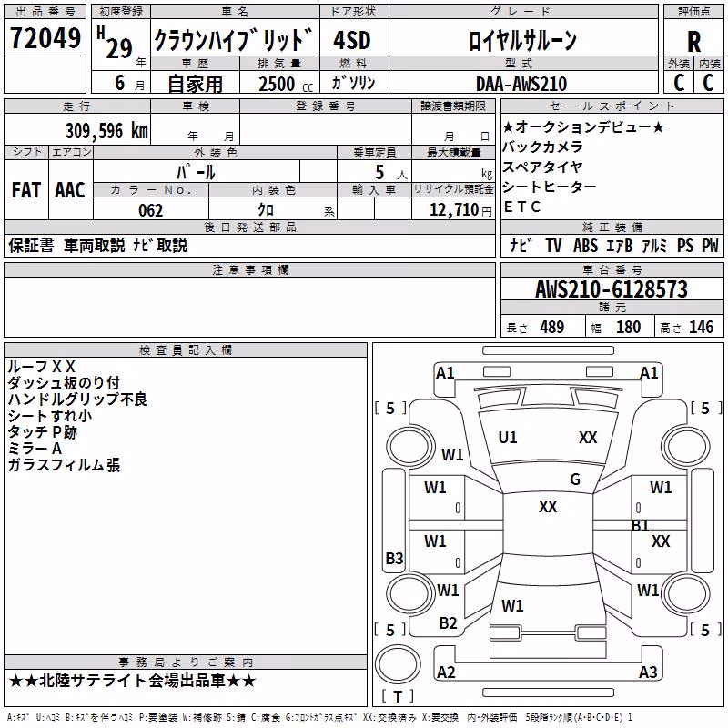Viewport: 728px width, 728px height.
Task: Click PW in genuine equipment
Action: pos(710,245)
